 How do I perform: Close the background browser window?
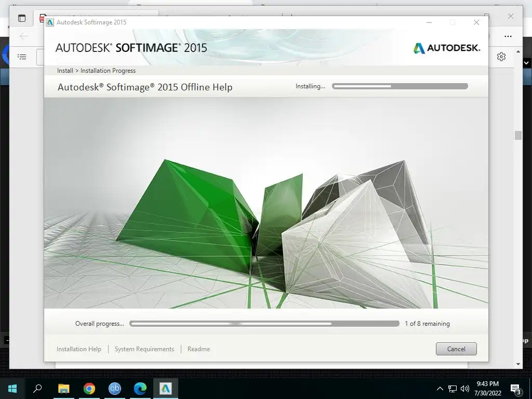[511, 16]
